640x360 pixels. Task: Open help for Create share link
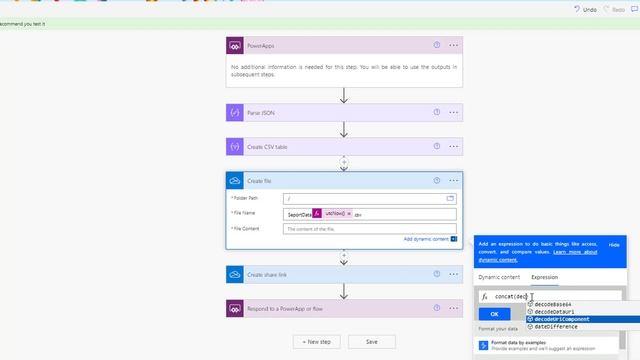[437, 274]
